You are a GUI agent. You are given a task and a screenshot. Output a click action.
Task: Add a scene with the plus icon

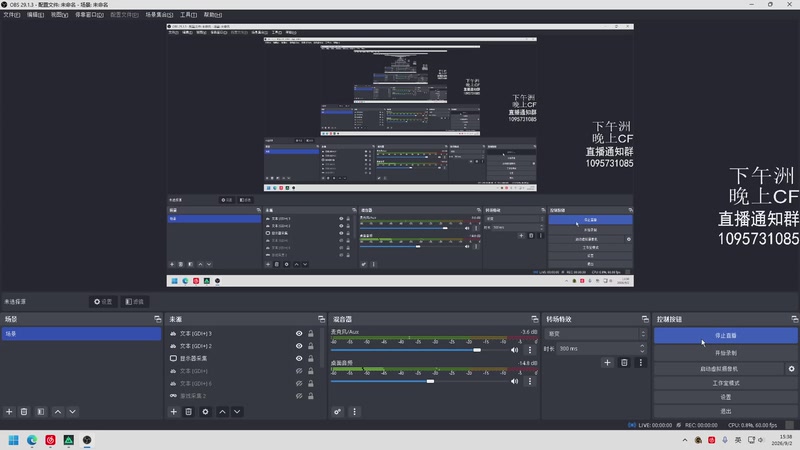(x=9, y=412)
